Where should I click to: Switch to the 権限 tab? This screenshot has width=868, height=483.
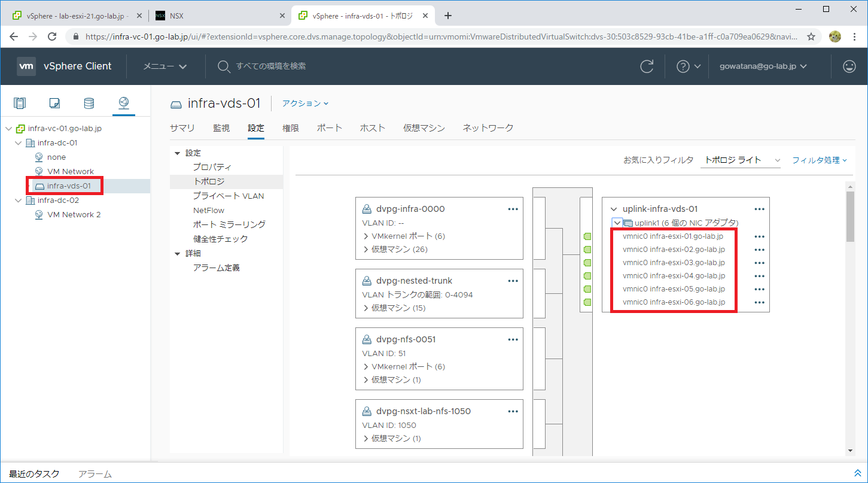291,128
